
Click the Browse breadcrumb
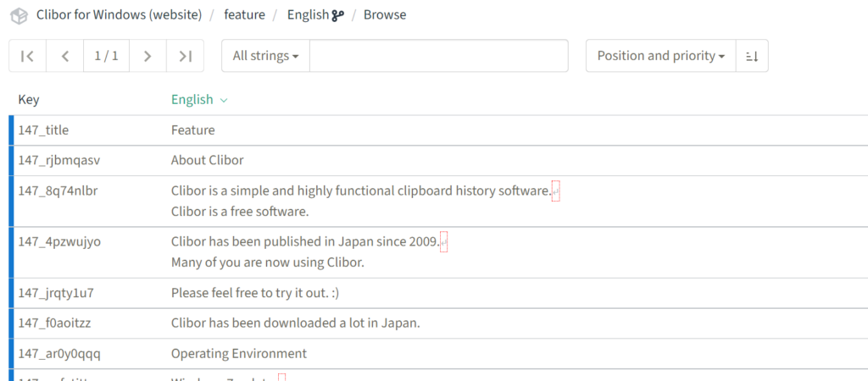(385, 15)
